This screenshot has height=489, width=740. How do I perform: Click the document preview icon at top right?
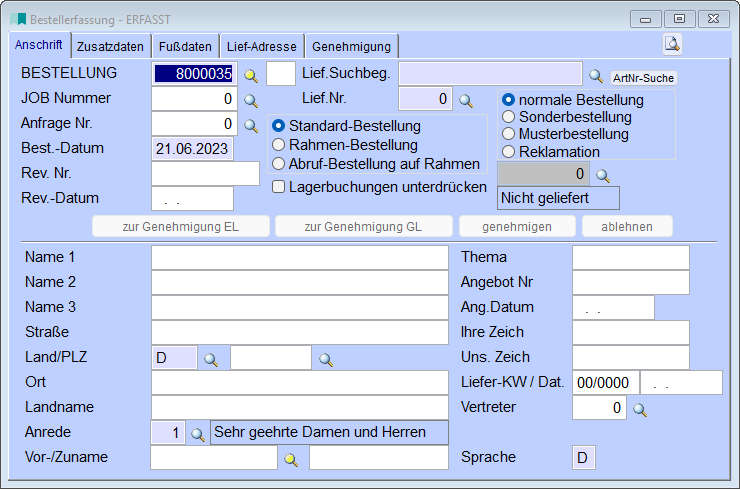pyautogui.click(x=672, y=44)
